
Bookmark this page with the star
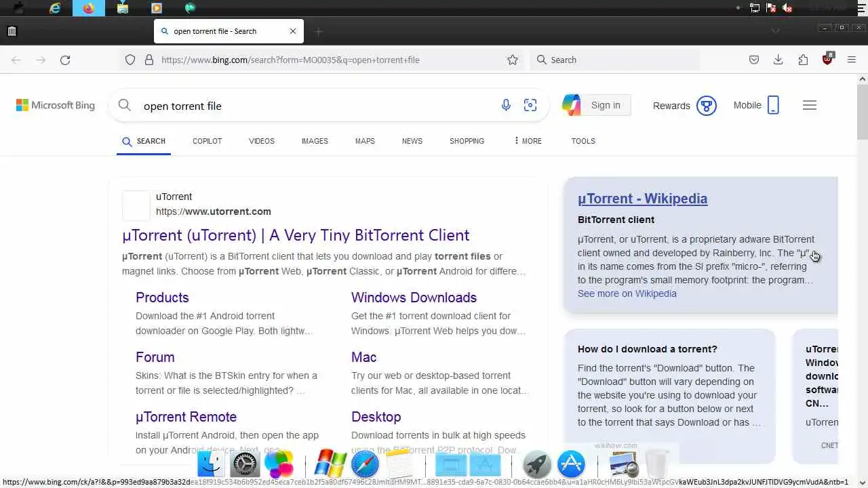click(x=513, y=60)
